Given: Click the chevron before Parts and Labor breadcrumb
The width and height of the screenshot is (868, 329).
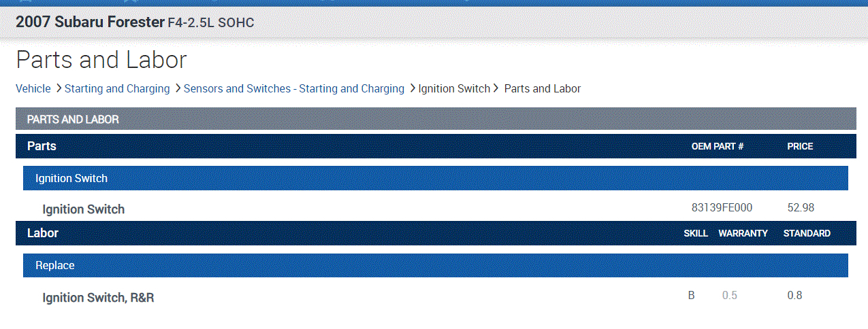Looking at the screenshot, I should (x=496, y=88).
